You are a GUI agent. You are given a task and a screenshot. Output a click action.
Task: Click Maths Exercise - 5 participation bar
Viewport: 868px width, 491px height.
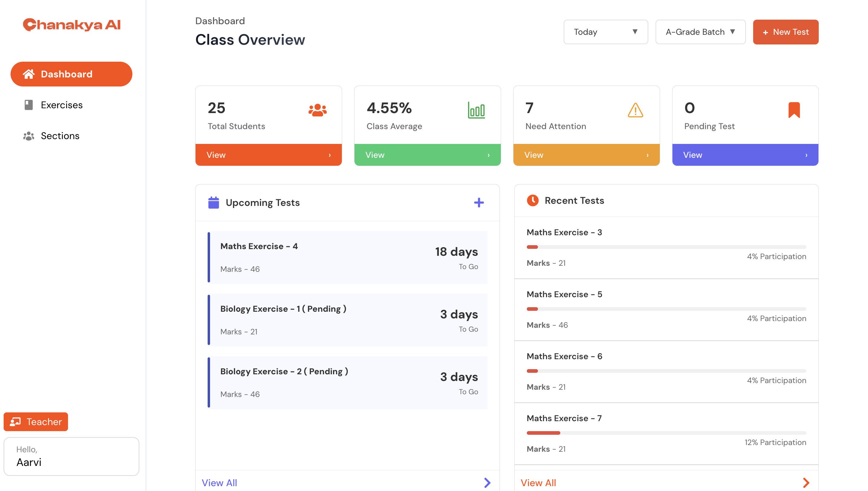666,309
